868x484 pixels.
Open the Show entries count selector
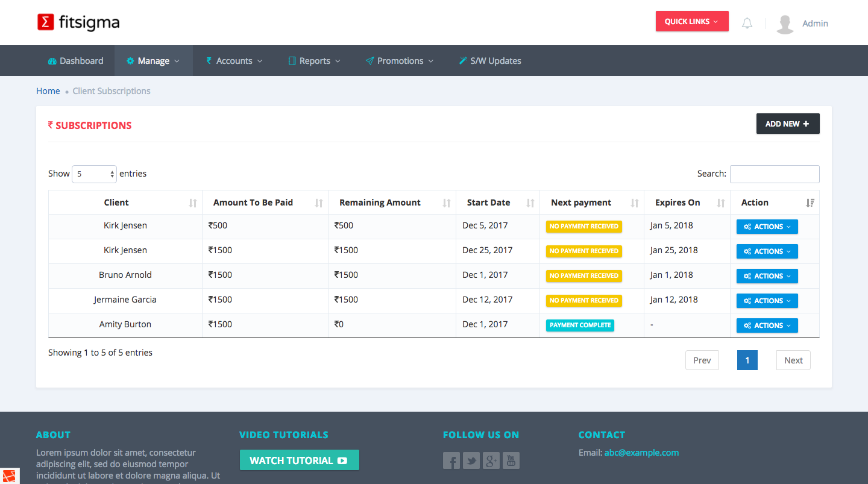[x=94, y=174]
